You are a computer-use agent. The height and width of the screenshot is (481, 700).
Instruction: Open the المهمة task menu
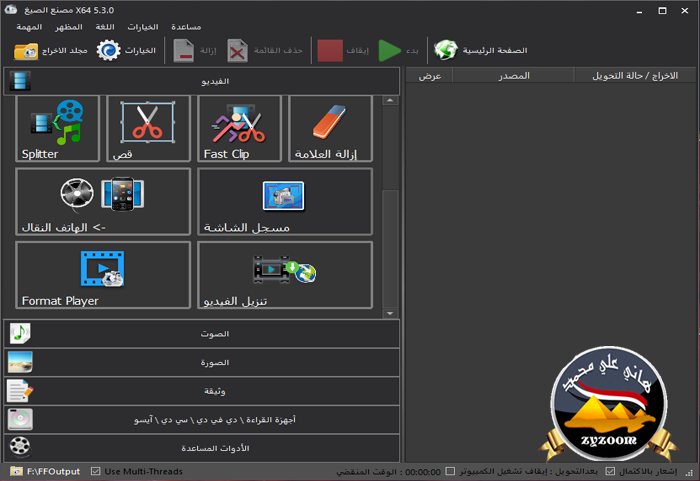[x=29, y=27]
